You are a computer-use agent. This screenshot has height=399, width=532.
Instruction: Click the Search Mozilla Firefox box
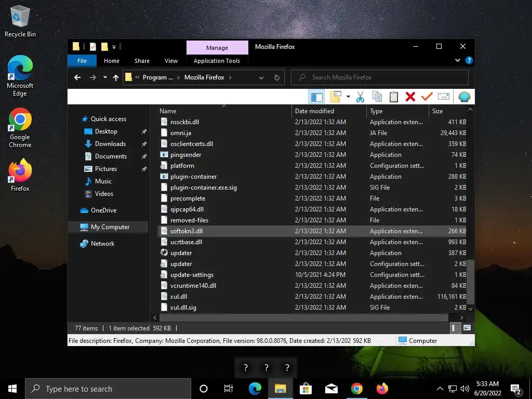[x=380, y=77]
